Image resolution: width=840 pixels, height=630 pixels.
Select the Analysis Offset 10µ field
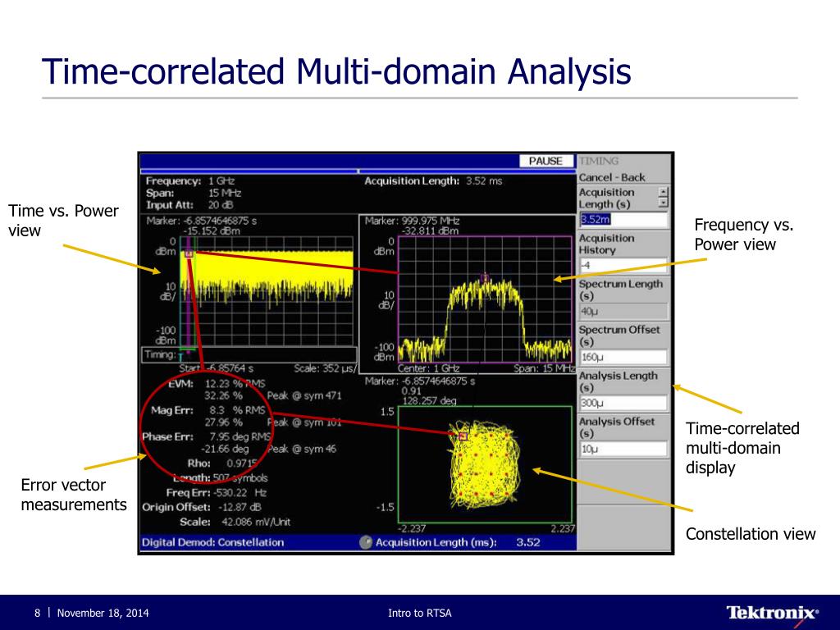coord(624,449)
